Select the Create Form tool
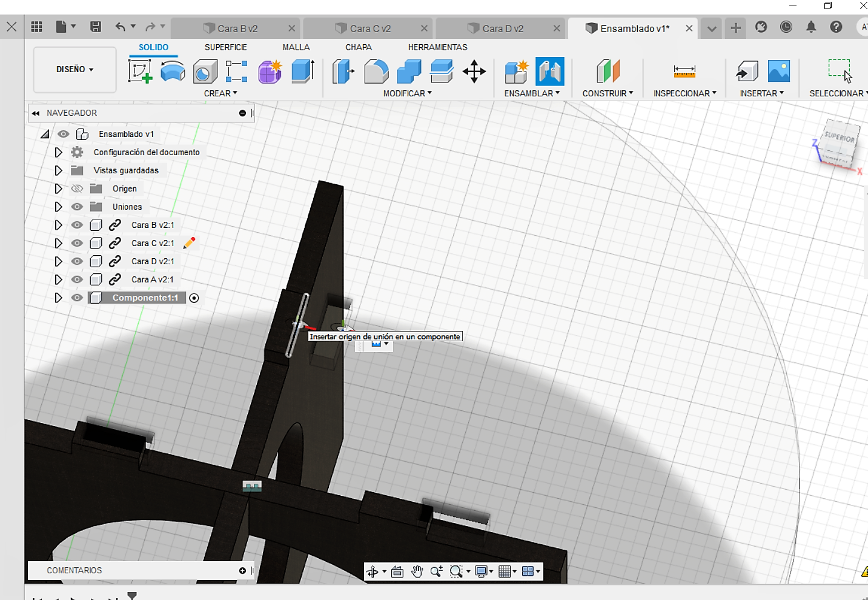 click(x=173, y=72)
